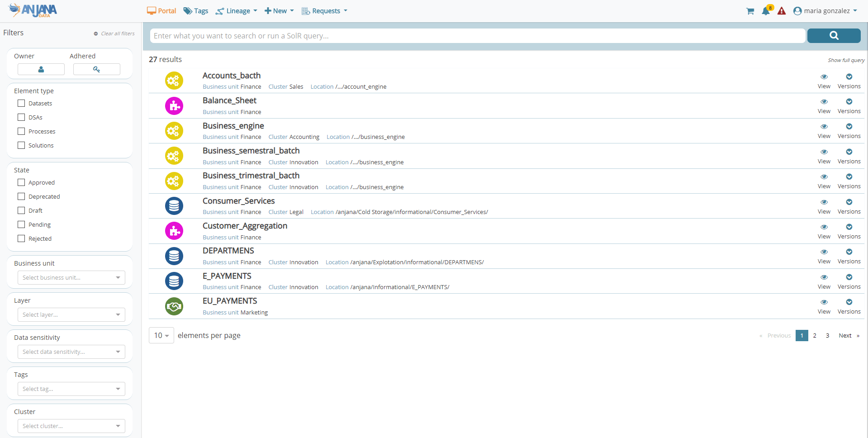
Task: Tick the Processes checkbox
Action: tap(21, 131)
